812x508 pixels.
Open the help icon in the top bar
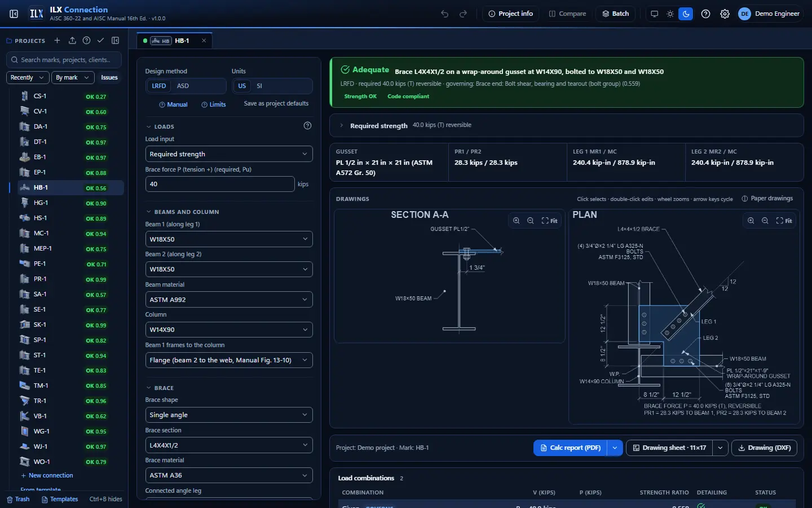(705, 14)
